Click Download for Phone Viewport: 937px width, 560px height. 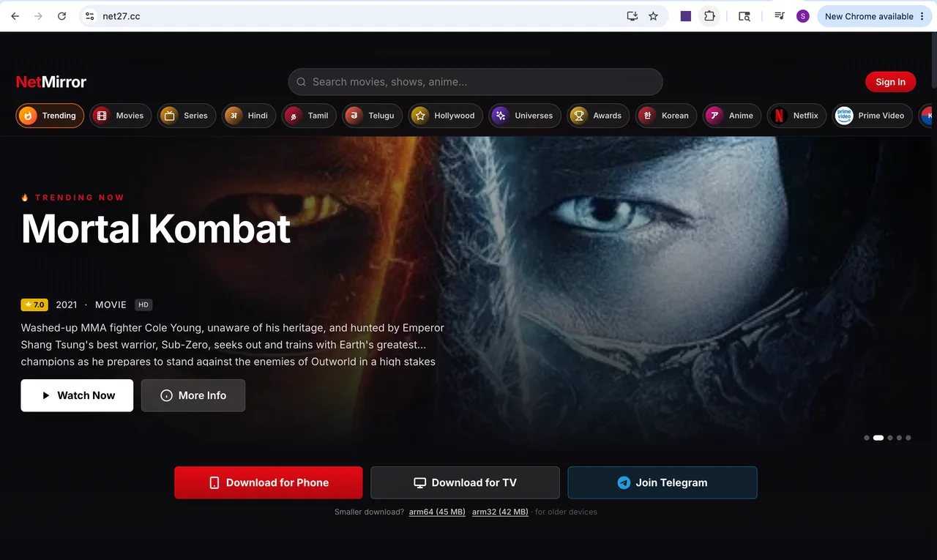pyautogui.click(x=269, y=482)
